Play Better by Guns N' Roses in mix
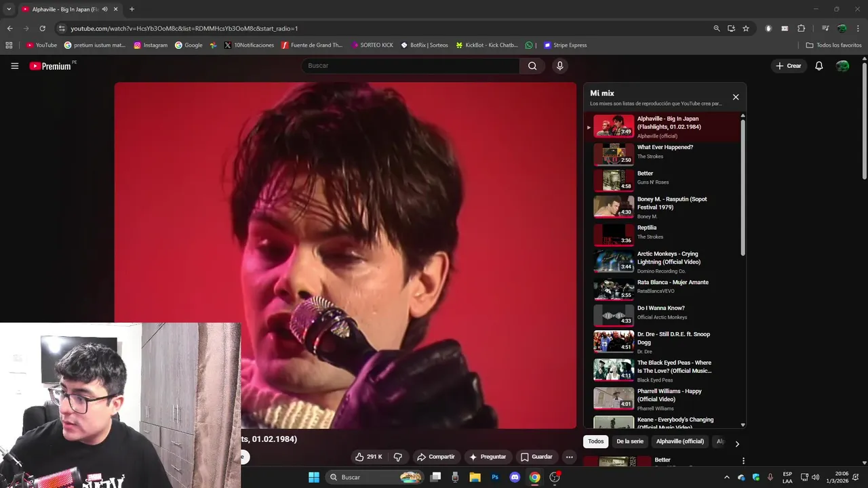 click(663, 180)
